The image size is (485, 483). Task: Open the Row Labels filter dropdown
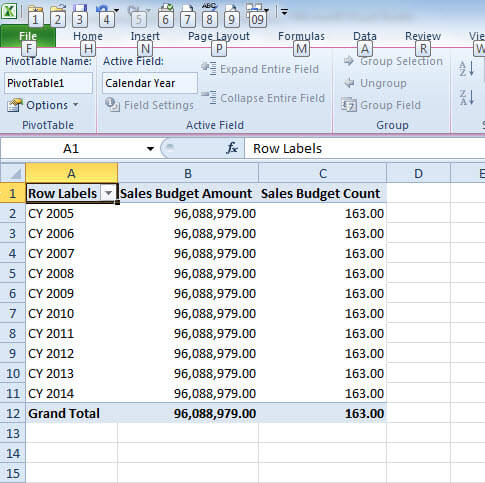click(108, 193)
